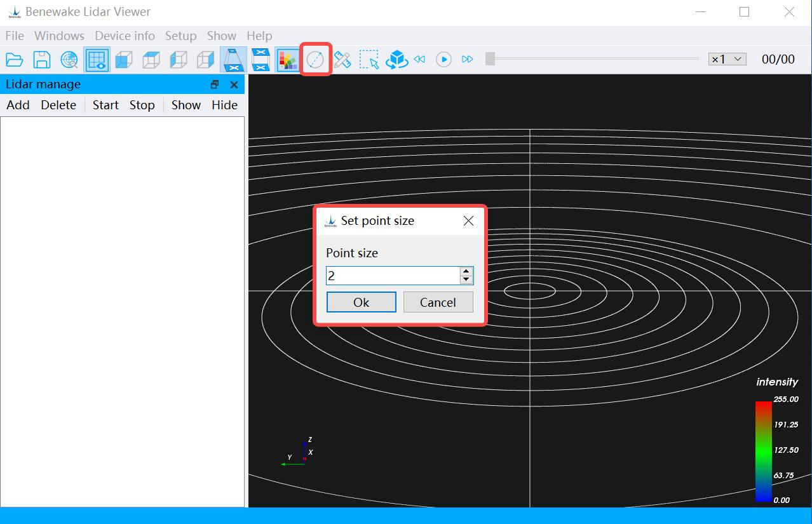Click the rewind playback button

(x=419, y=59)
